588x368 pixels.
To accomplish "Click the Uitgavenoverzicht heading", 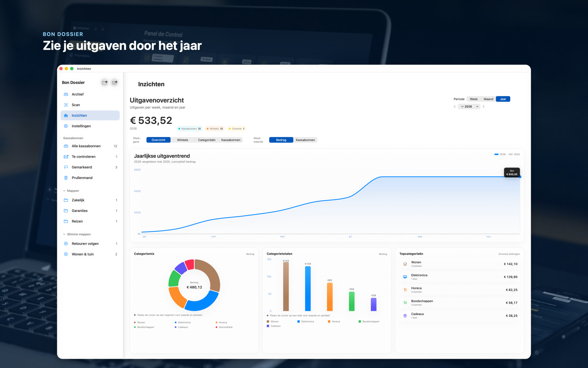I will (157, 100).
